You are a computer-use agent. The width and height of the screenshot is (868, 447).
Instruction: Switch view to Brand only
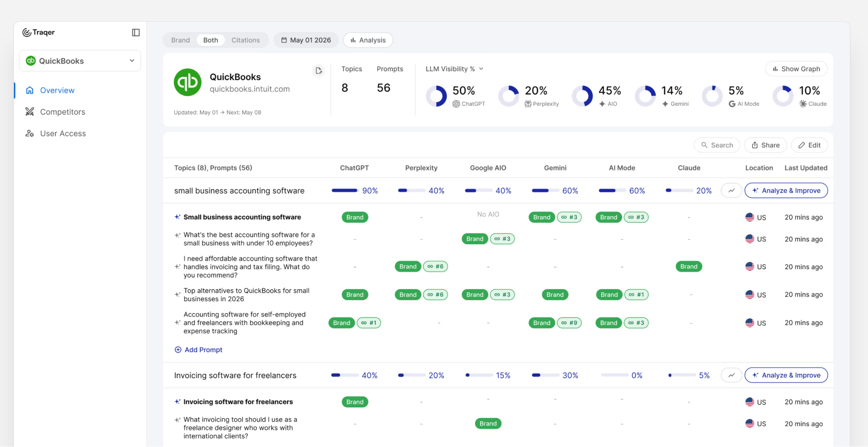181,40
